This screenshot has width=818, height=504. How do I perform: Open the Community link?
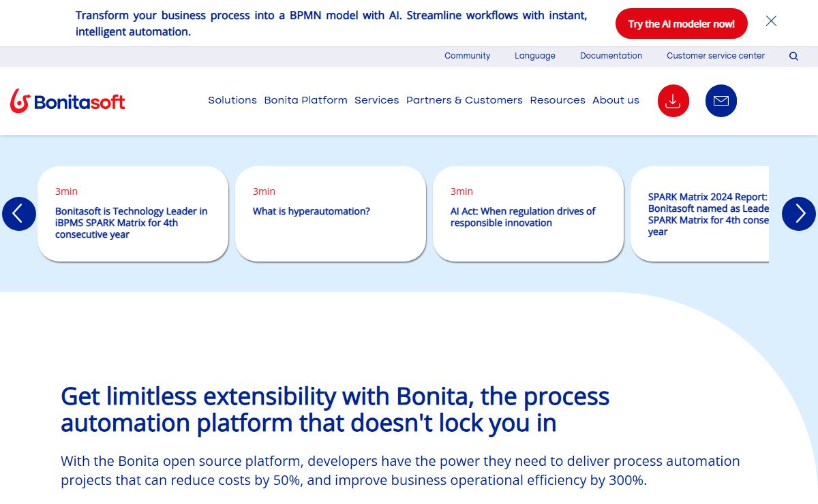click(x=467, y=56)
